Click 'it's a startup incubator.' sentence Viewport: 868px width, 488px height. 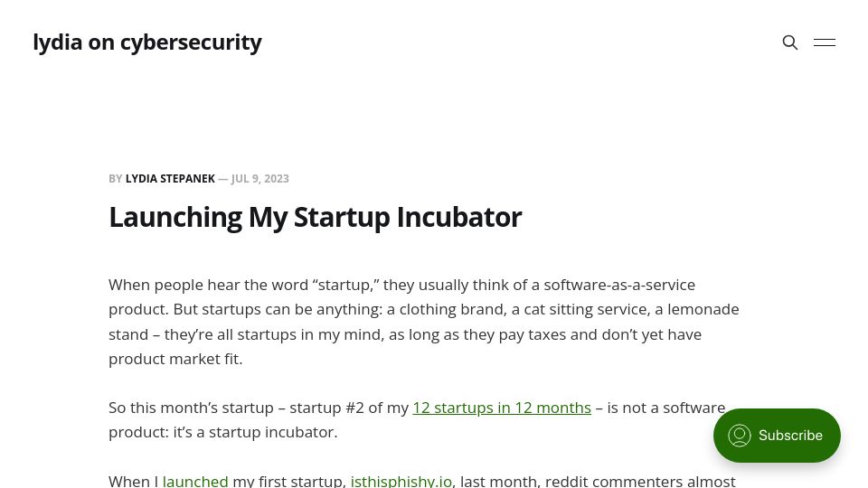(255, 432)
